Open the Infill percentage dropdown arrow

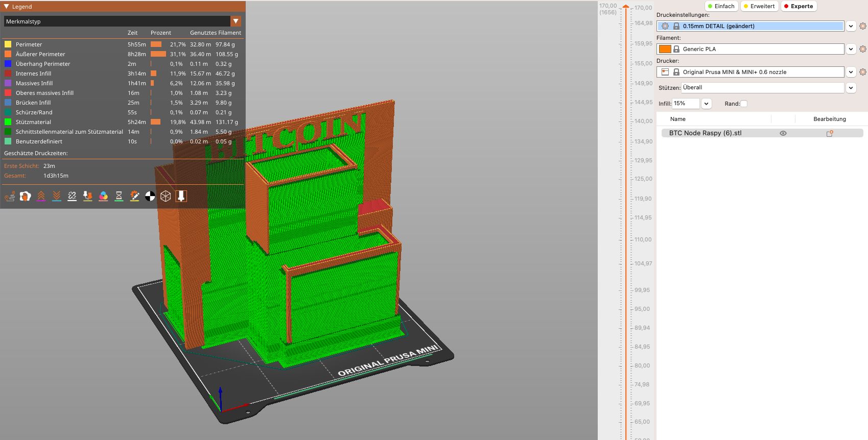[x=706, y=104]
